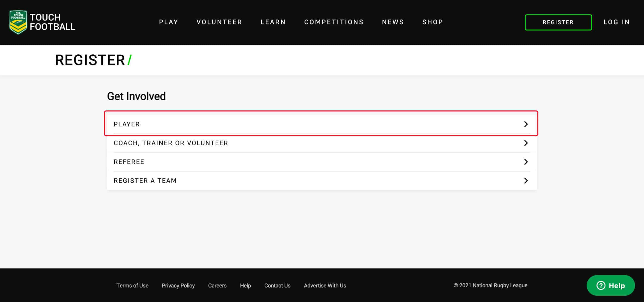Visit the News section
644x302 pixels.
tap(393, 22)
